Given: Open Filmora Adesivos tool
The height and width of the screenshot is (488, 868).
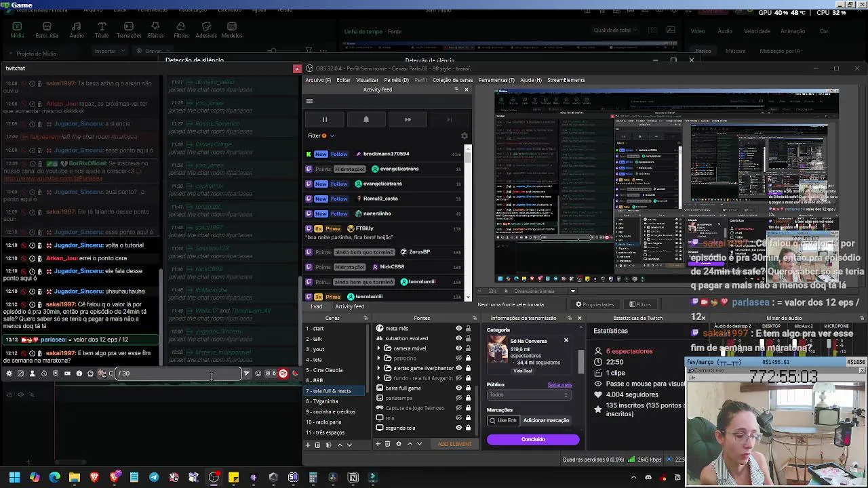Looking at the screenshot, I should click(206, 30).
